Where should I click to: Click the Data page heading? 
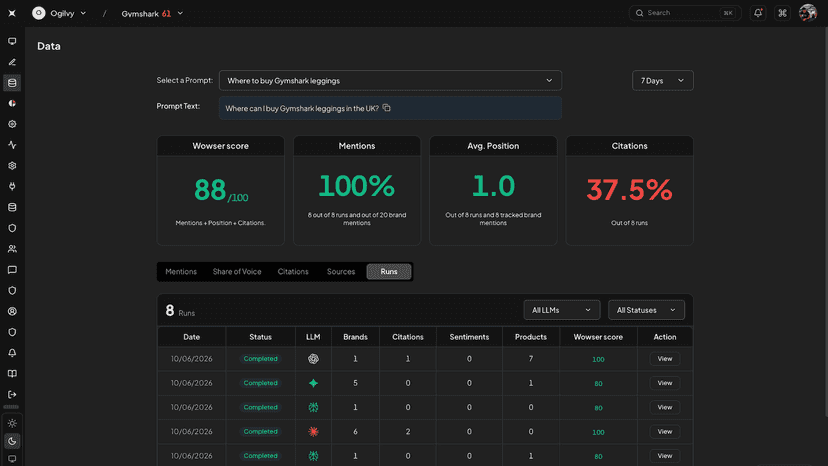(49, 46)
